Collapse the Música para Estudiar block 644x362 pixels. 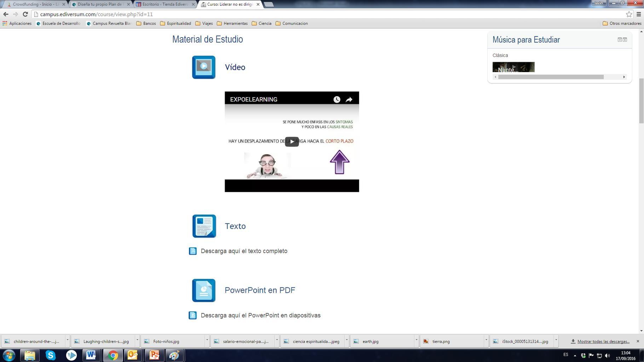coord(620,40)
